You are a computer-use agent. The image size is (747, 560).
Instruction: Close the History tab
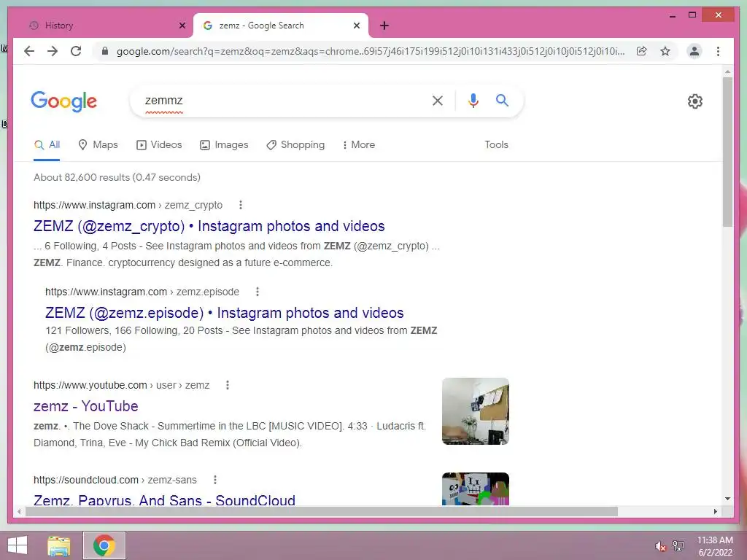pos(182,26)
